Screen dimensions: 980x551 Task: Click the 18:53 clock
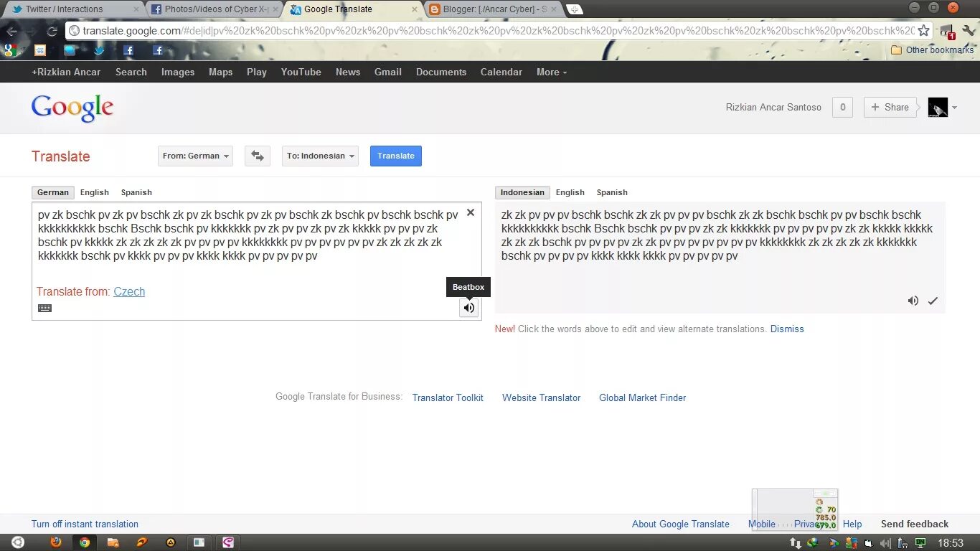(949, 543)
